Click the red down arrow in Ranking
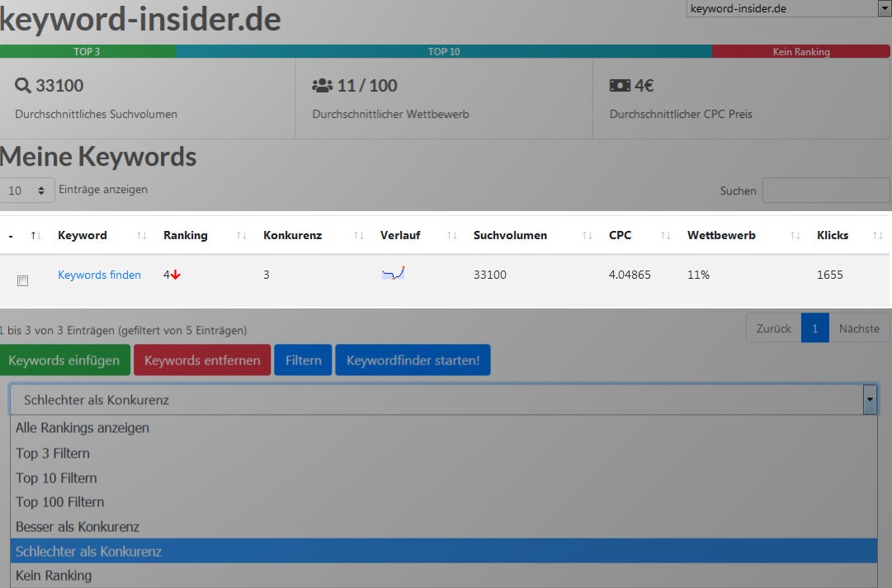Image resolution: width=892 pixels, height=588 pixels. (x=176, y=275)
